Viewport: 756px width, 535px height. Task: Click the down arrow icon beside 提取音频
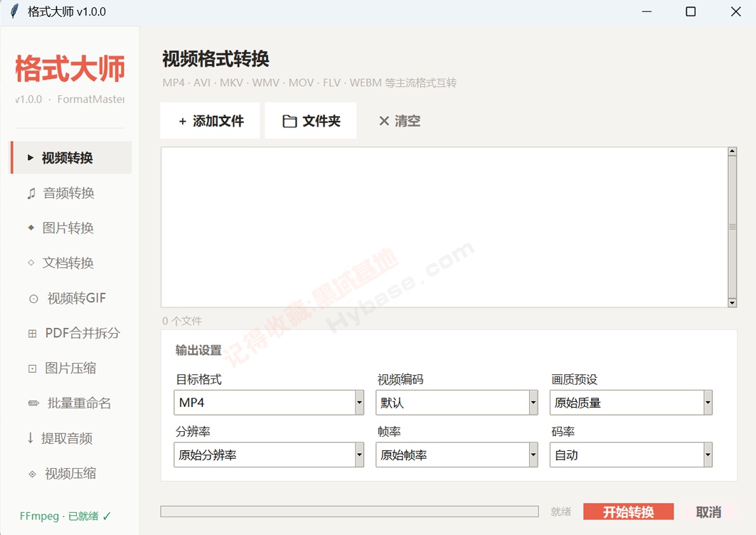click(31, 438)
